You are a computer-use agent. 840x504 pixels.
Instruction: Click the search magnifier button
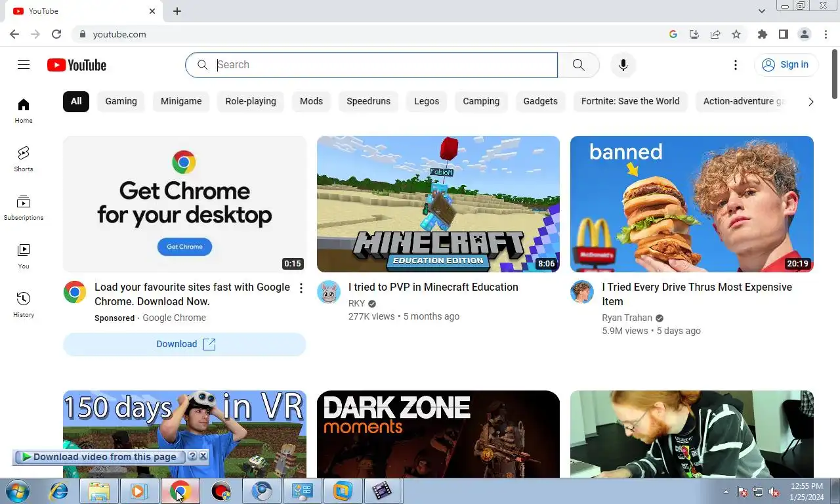tap(578, 65)
